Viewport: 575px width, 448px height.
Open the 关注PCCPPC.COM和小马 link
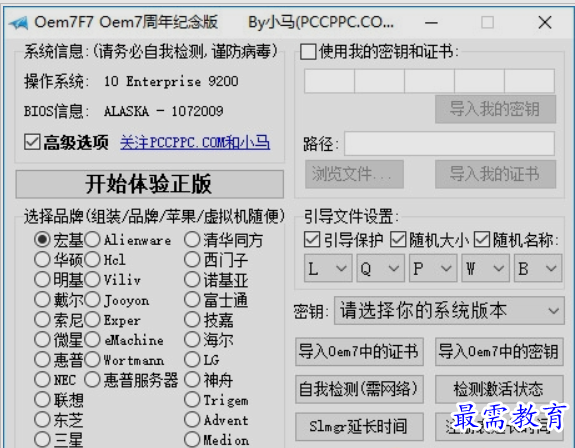click(195, 142)
